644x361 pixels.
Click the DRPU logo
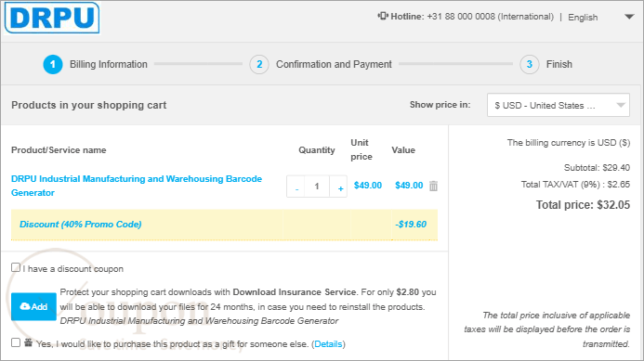coord(52,18)
